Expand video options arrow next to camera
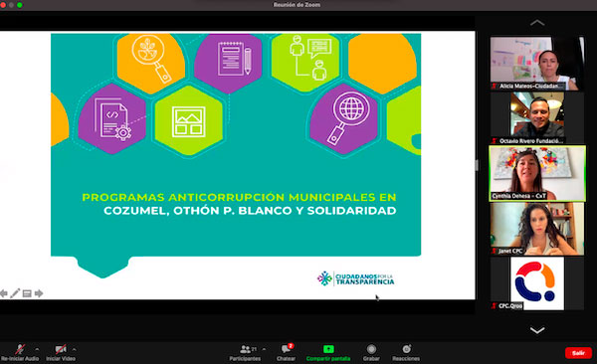The height and width of the screenshot is (364, 597). (x=74, y=349)
